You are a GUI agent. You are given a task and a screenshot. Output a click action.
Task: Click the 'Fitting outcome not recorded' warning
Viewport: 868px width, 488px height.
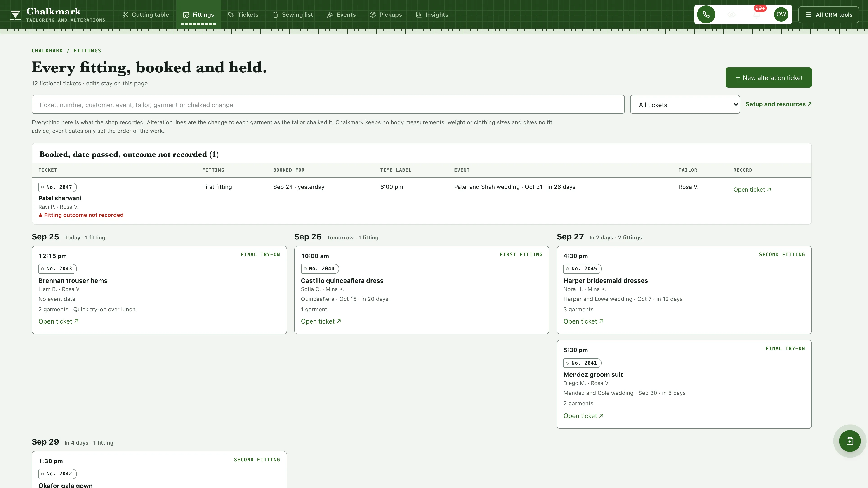pos(81,215)
